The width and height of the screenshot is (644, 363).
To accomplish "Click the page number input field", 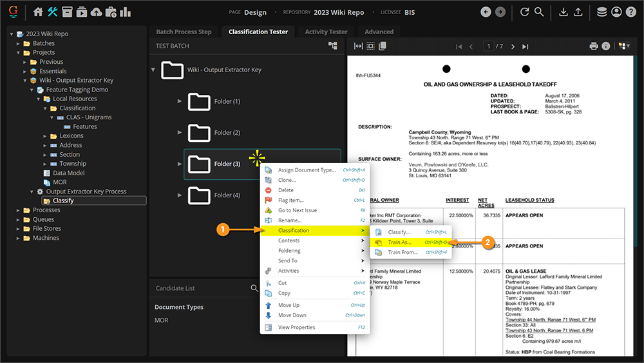I will point(491,46).
